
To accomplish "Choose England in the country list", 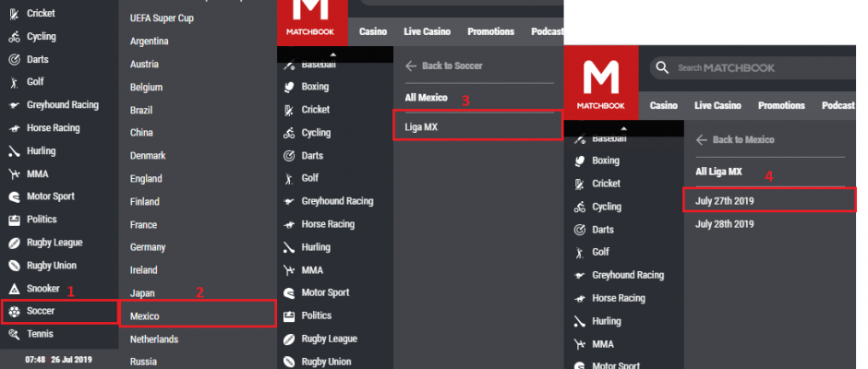I will [x=146, y=179].
